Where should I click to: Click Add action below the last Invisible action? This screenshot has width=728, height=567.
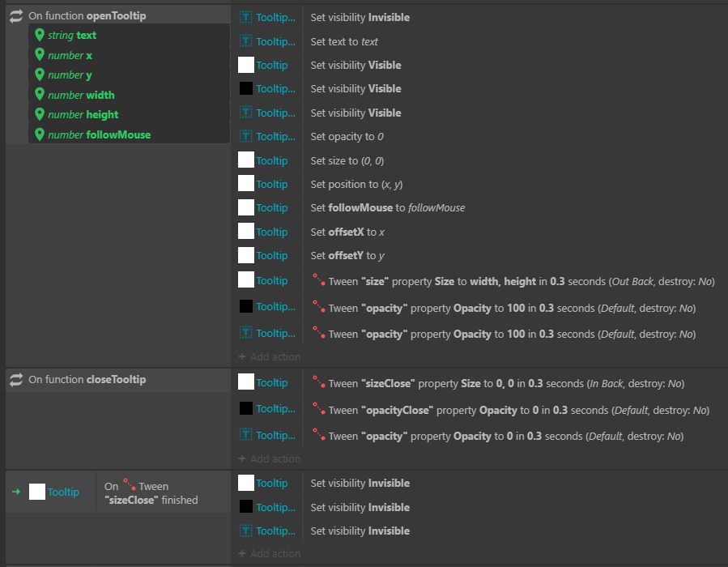coord(269,553)
